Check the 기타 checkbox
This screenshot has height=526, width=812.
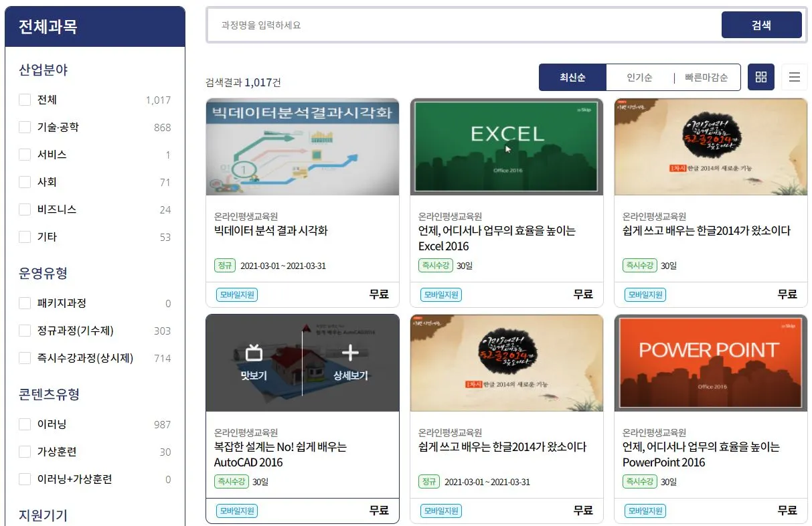[25, 237]
